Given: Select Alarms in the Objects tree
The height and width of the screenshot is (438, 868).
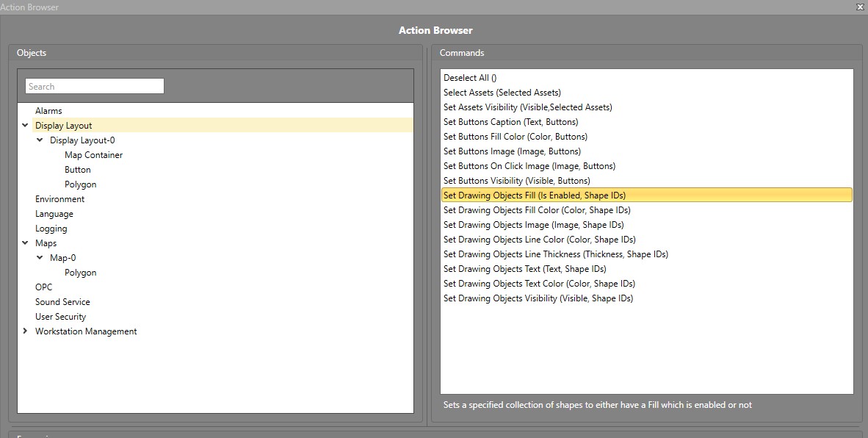Looking at the screenshot, I should coord(48,111).
